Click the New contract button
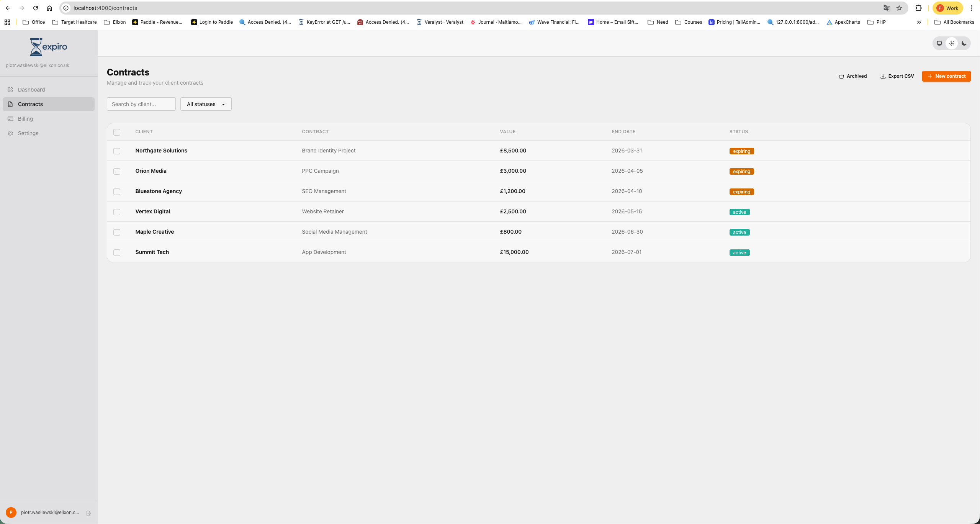The height and width of the screenshot is (524, 980). click(946, 76)
